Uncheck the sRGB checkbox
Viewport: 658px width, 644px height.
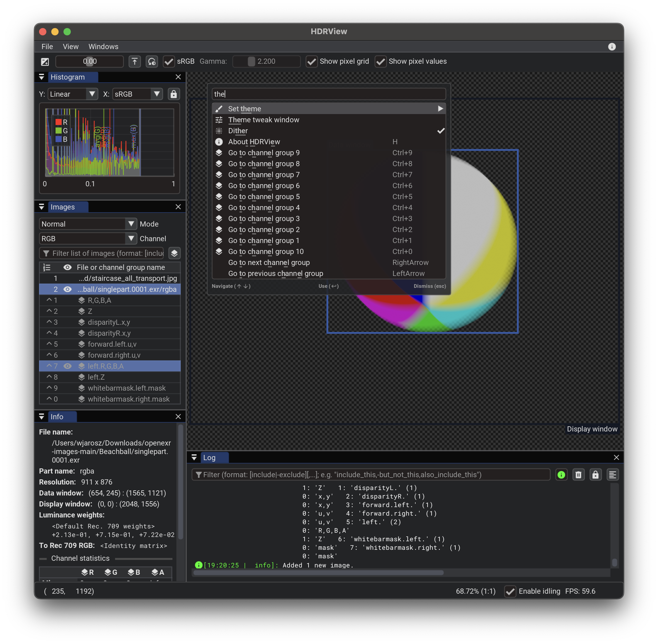[168, 62]
